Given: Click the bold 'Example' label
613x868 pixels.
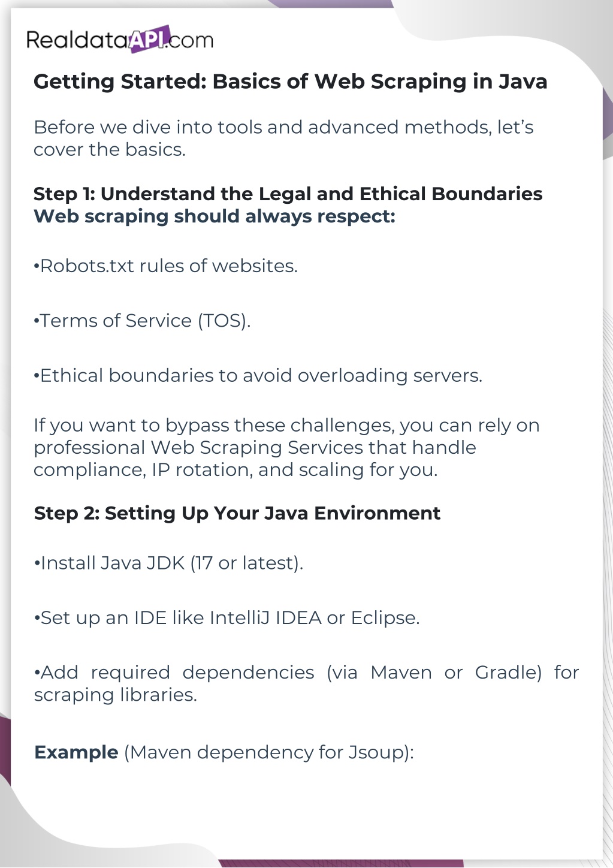Looking at the screenshot, I should [x=76, y=752].
